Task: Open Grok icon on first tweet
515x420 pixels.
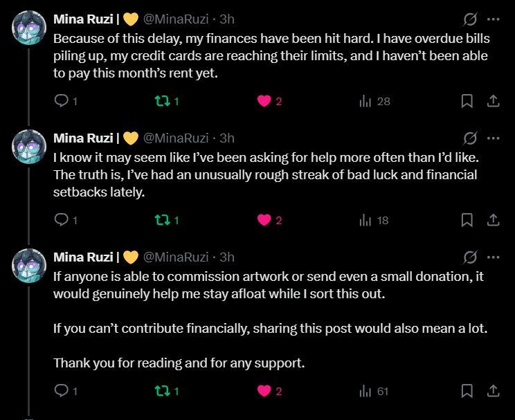Action: point(470,19)
